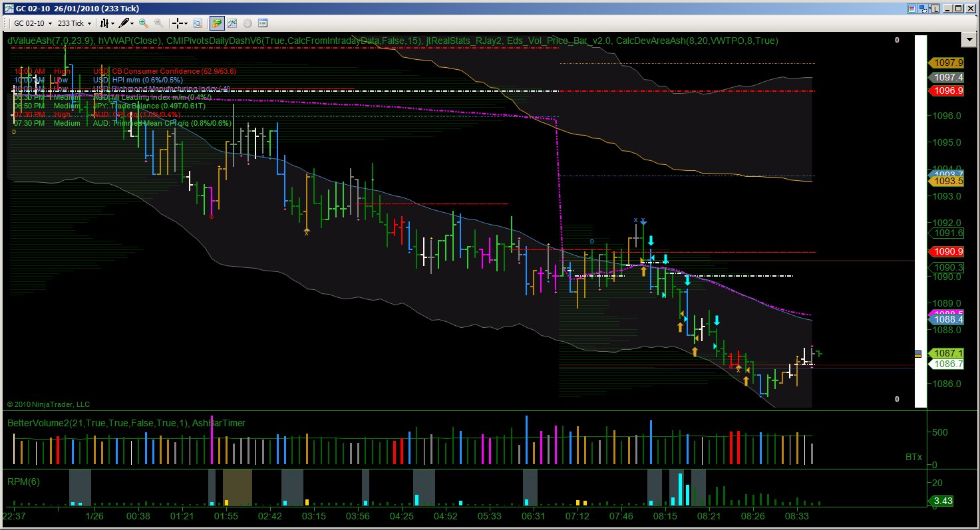Click the greyed Strategies dollar icon
Screen dimensions: 980x530
(x=247, y=23)
